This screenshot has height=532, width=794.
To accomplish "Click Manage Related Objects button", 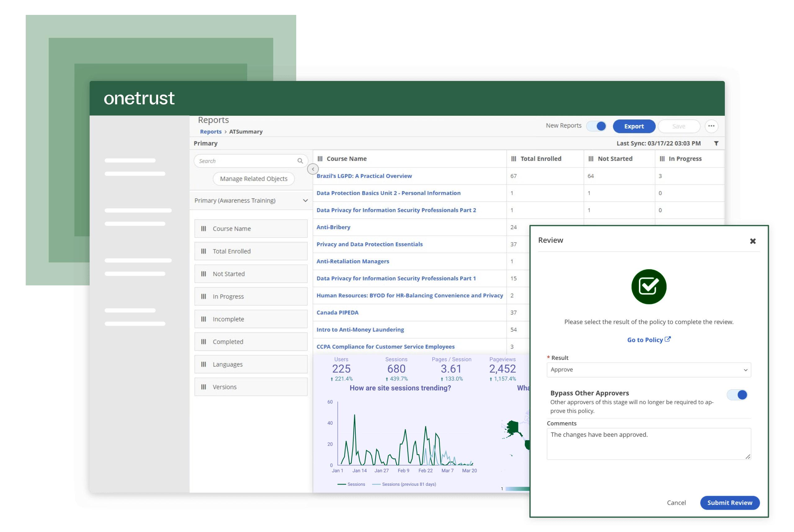I will coord(253,179).
